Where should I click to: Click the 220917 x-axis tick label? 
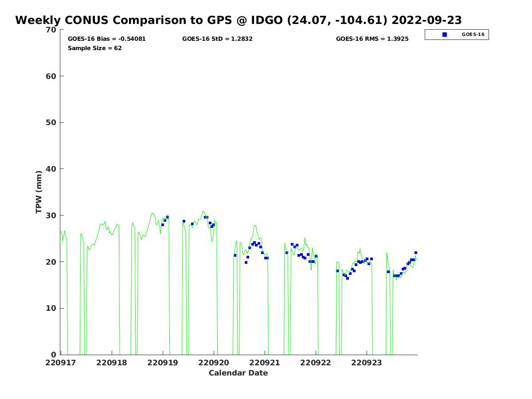tap(60, 363)
